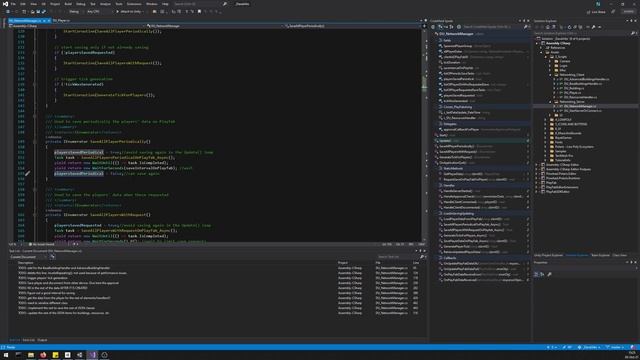Select the Fields region in CodeMaid Spade
Viewport: 640px width, 360px height.
(447, 40)
